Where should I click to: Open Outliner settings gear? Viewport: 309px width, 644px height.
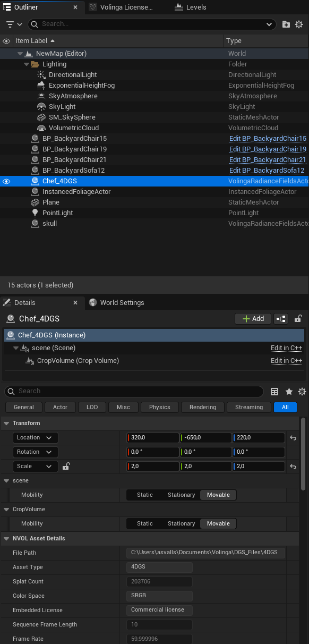point(299,24)
